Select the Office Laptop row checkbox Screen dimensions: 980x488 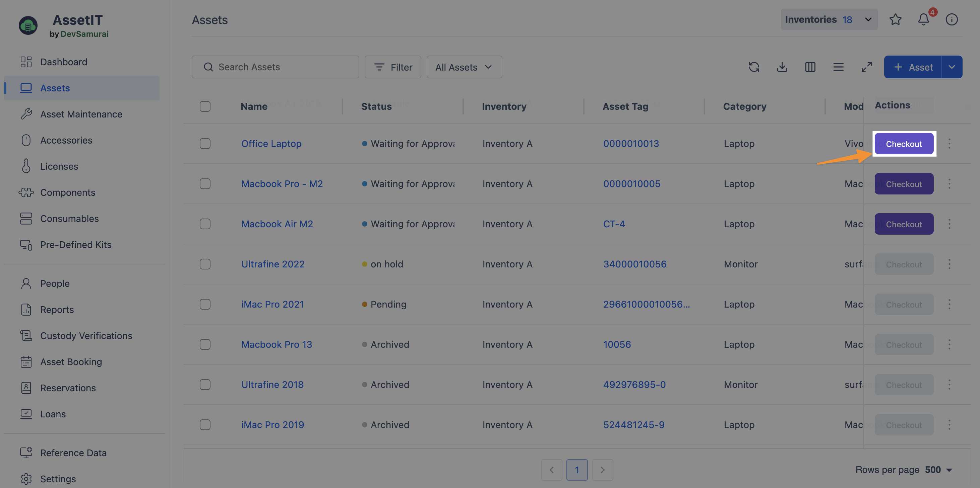point(205,144)
